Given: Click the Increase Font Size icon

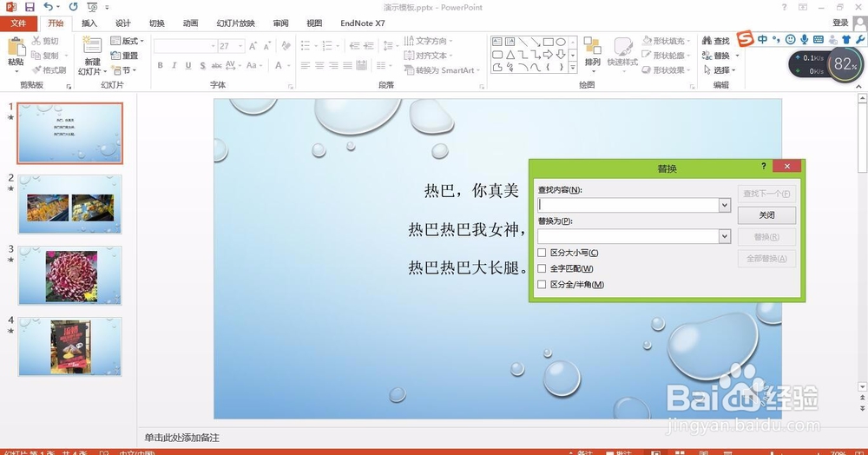Looking at the screenshot, I should [x=253, y=46].
